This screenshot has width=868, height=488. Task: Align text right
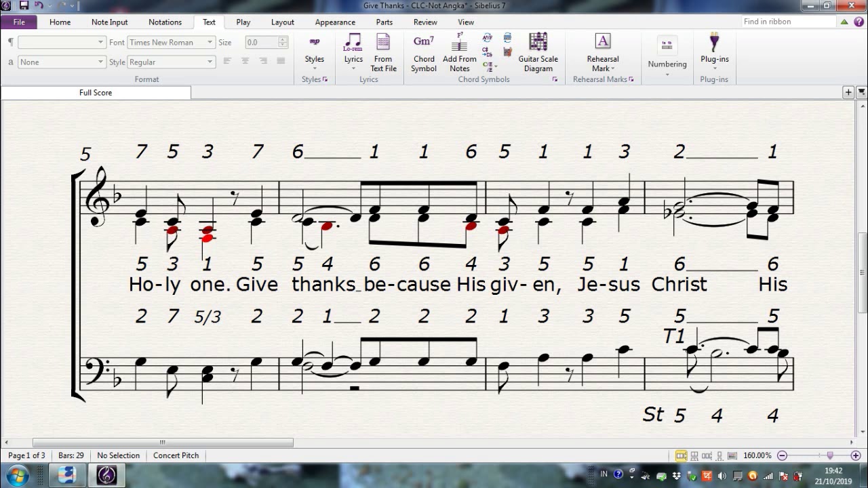point(263,61)
